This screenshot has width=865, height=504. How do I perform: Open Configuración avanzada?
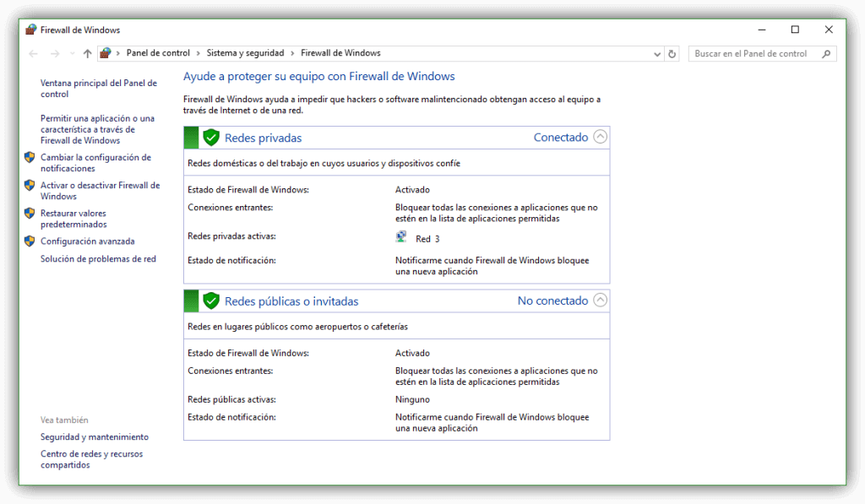pos(87,241)
